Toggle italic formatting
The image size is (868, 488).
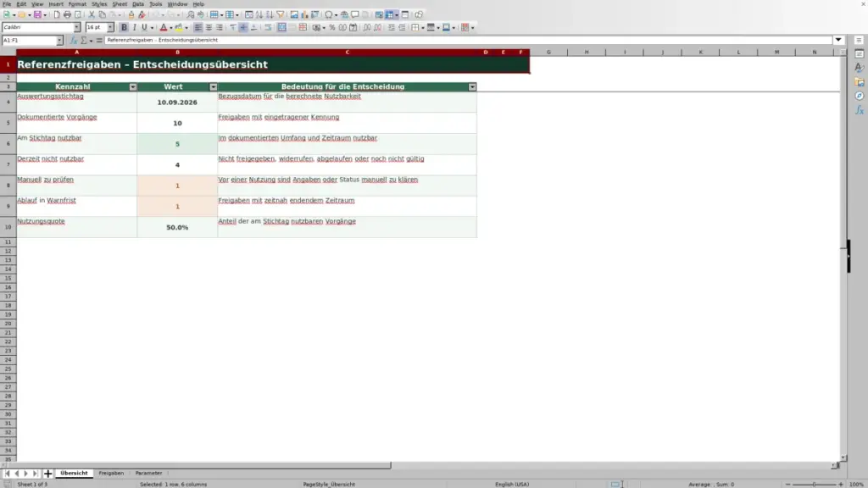click(135, 28)
